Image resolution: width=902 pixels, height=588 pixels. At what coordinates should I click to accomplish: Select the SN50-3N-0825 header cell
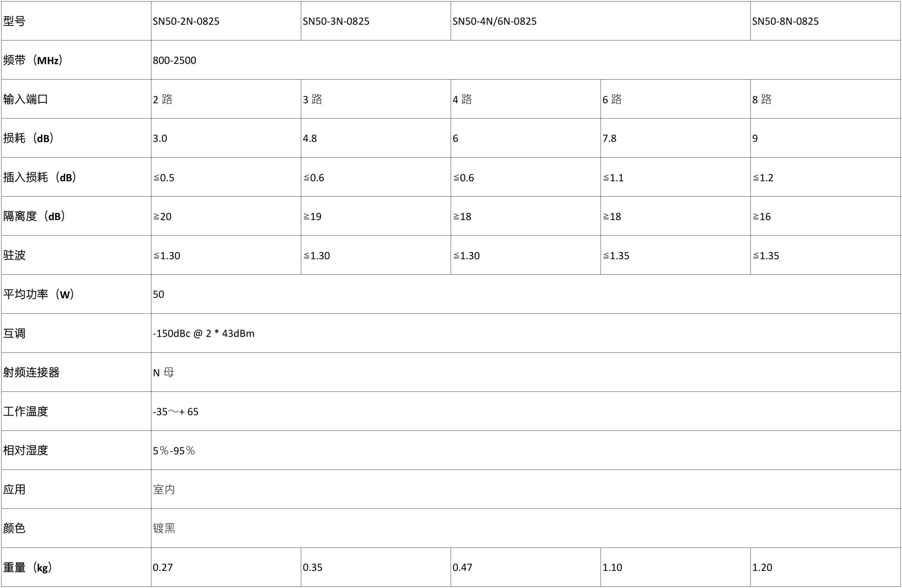click(x=376, y=21)
